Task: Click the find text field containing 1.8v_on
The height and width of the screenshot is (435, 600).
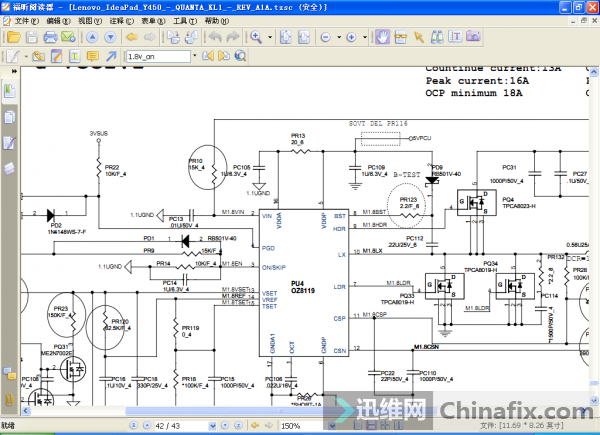Action: [158, 56]
